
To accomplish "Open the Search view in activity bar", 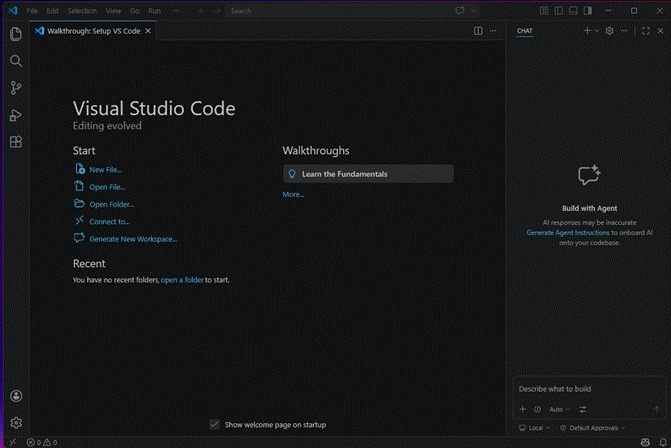I will pyautogui.click(x=16, y=61).
